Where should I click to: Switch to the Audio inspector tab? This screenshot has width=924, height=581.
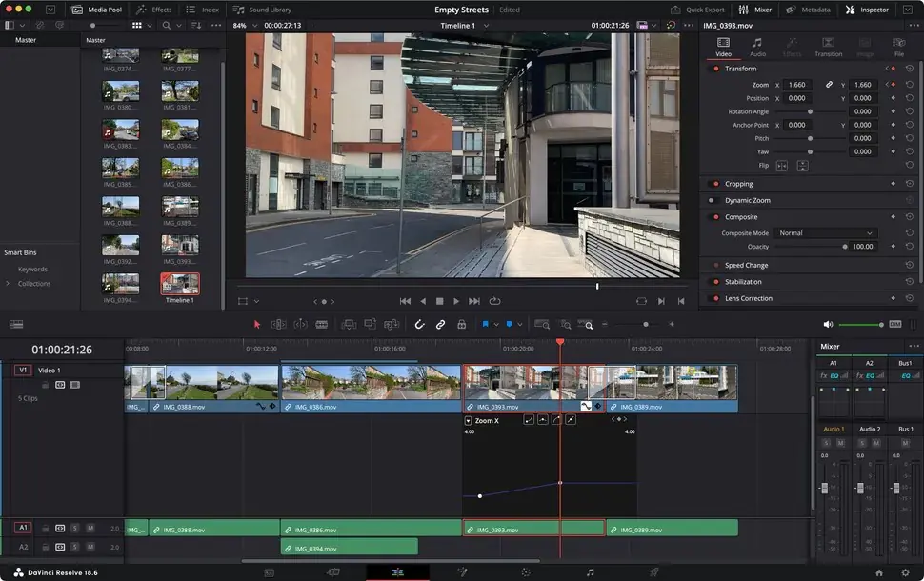(757, 47)
